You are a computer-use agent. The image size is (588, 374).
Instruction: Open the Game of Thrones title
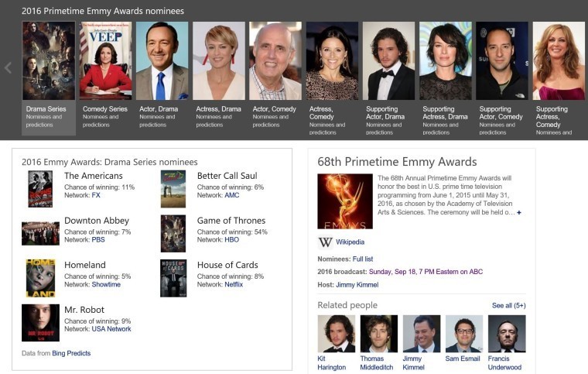(x=231, y=221)
